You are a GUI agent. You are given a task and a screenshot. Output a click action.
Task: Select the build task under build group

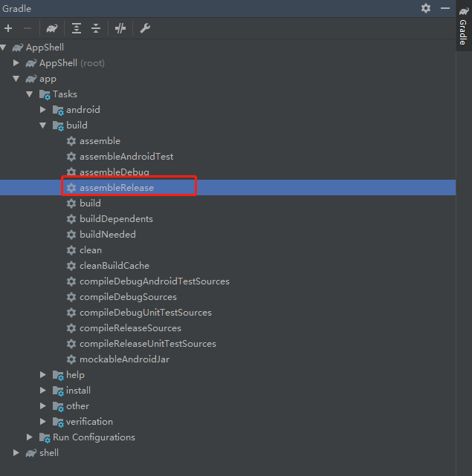click(90, 203)
